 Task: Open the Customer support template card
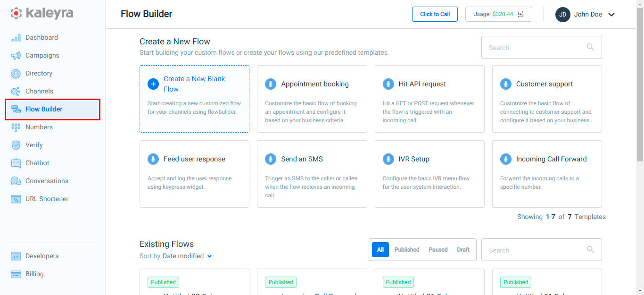[x=547, y=99]
